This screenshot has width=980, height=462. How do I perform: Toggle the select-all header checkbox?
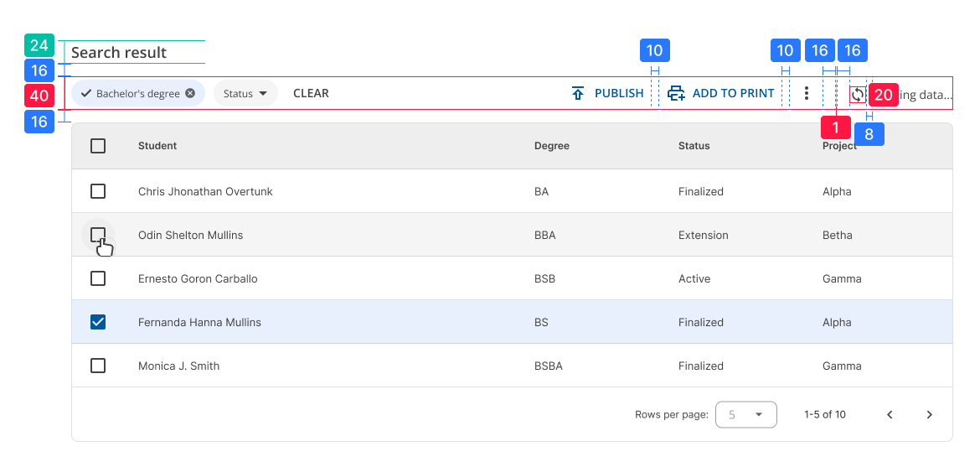(x=98, y=146)
